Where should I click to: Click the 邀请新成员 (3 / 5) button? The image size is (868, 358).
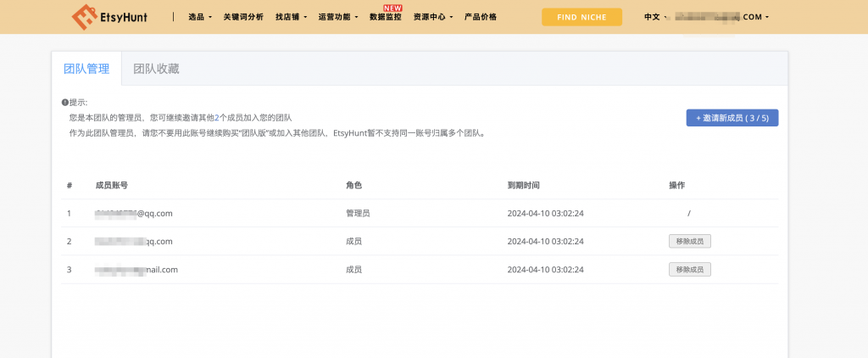(x=732, y=118)
